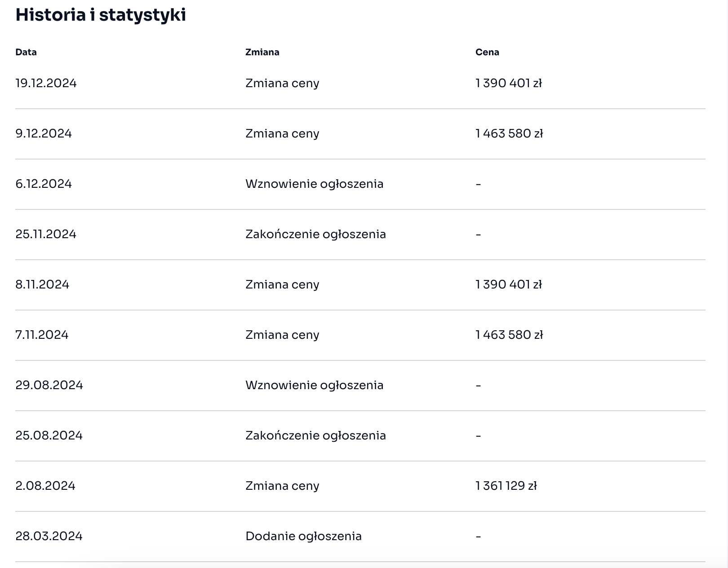Image resolution: width=728 pixels, height=568 pixels.
Task: Click "Wznowienie ogłoszenia" in the 6.12.2024 row
Action: click(x=314, y=184)
